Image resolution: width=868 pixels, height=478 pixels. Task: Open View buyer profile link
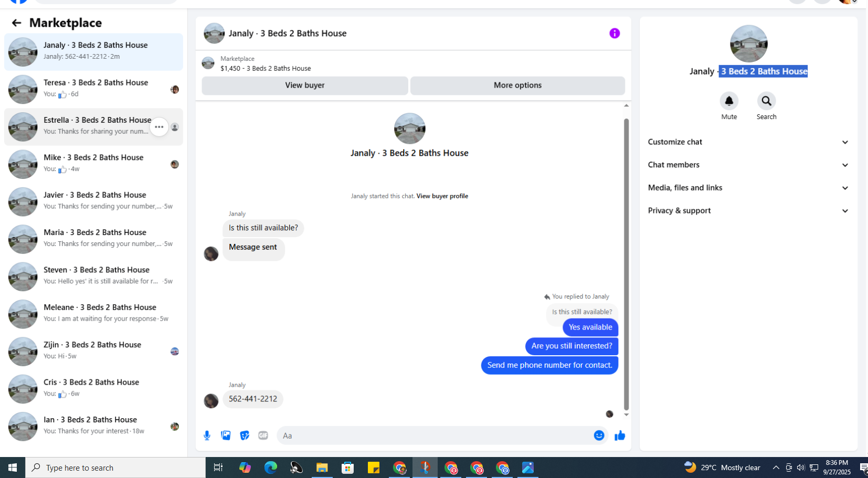point(442,196)
